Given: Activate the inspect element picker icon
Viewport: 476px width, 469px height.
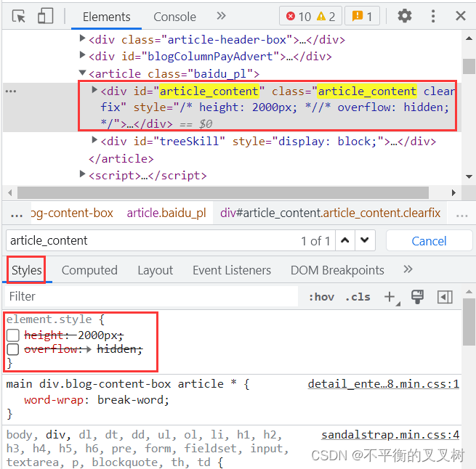Looking at the screenshot, I should coord(19,16).
